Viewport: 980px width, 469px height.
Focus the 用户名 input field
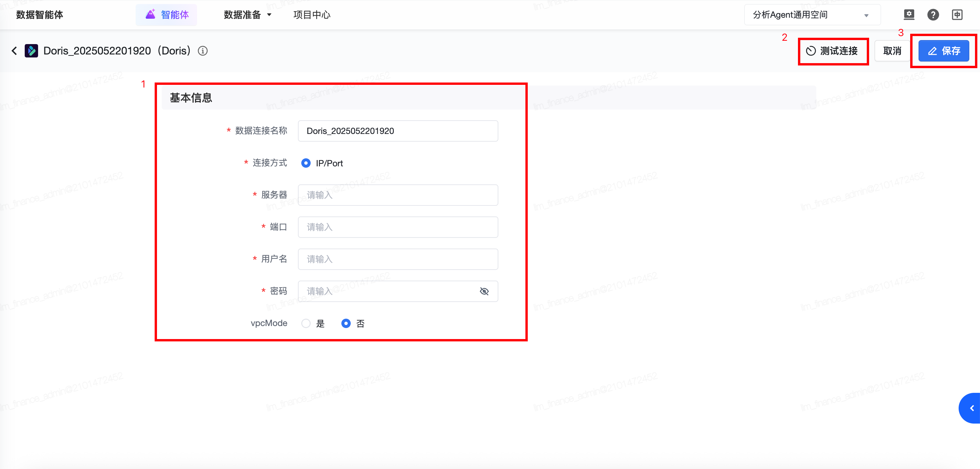(x=398, y=259)
